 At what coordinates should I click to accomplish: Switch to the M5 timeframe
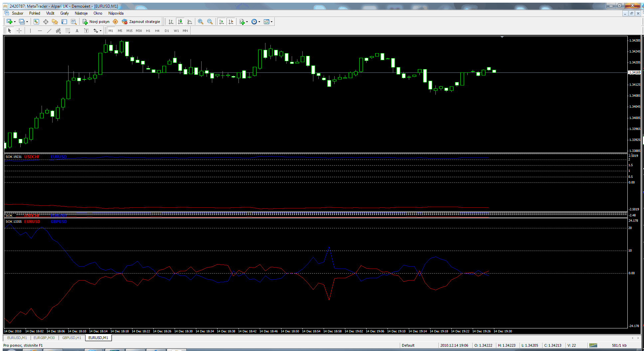(120, 31)
